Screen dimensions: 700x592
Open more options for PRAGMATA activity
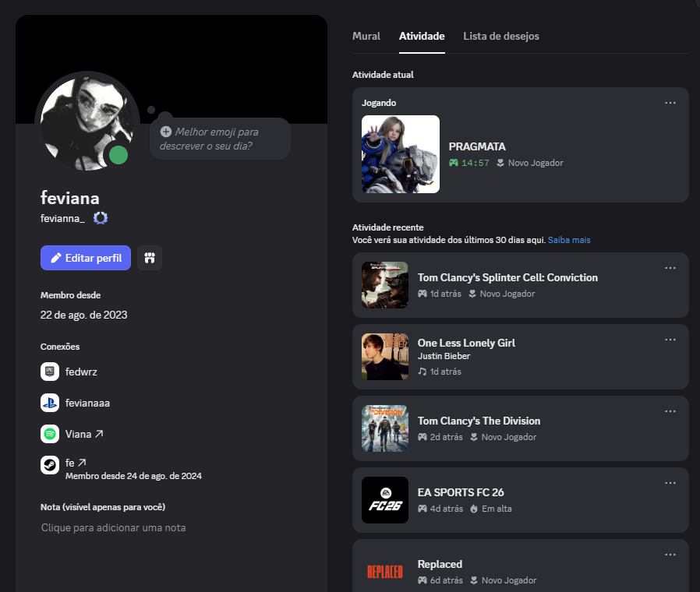click(670, 103)
